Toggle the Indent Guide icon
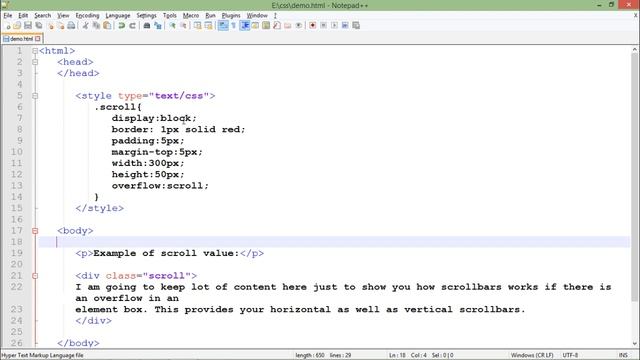 pyautogui.click(x=245, y=25)
